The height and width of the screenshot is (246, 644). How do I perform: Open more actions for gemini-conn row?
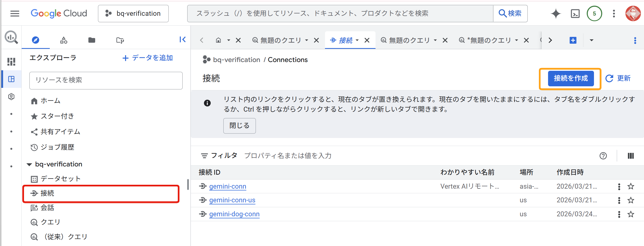click(x=619, y=187)
